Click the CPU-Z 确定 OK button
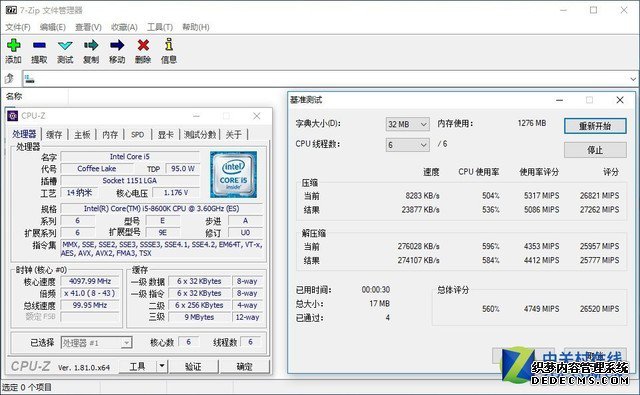This screenshot has height=395, width=640. (244, 366)
